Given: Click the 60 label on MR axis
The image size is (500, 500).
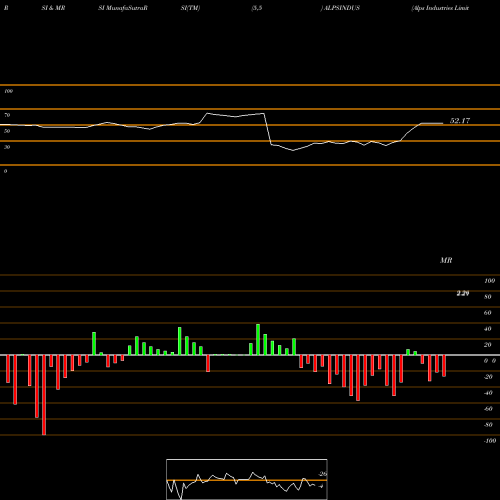Looking at the screenshot, I should (x=488, y=313).
